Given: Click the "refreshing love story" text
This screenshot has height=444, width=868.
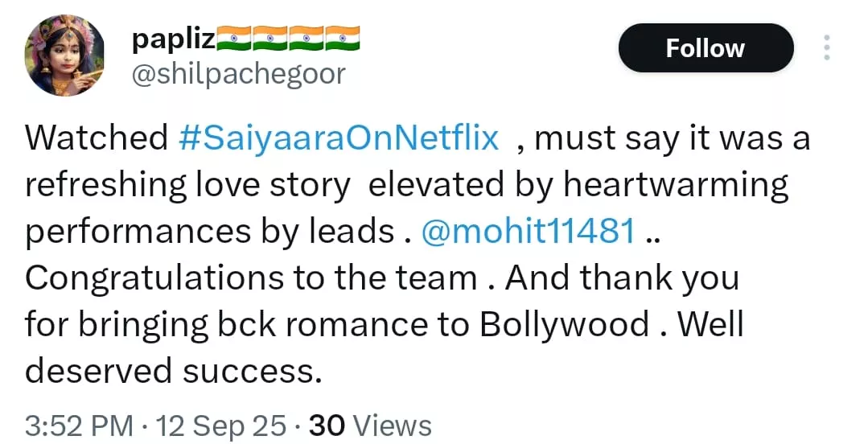Looking at the screenshot, I should (x=187, y=185).
